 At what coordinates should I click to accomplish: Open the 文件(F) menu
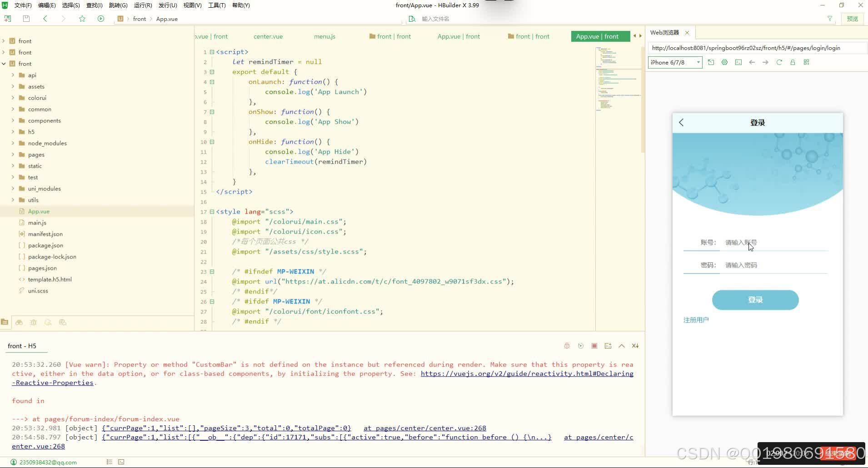point(23,5)
